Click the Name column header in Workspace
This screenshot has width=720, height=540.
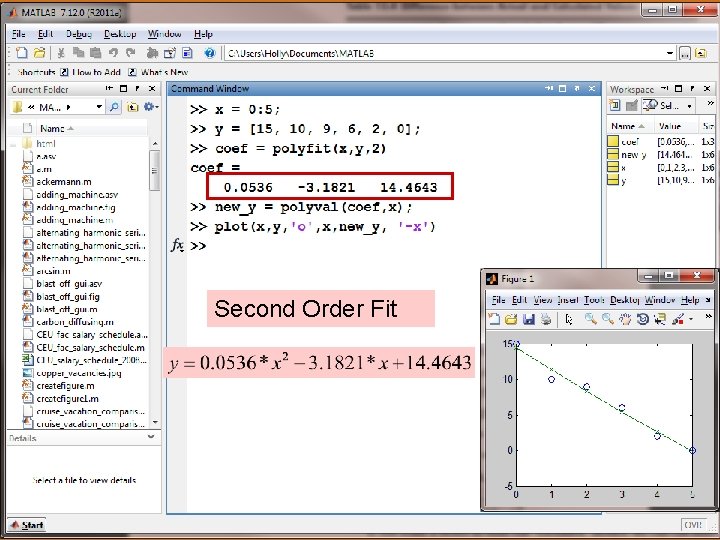click(x=629, y=126)
